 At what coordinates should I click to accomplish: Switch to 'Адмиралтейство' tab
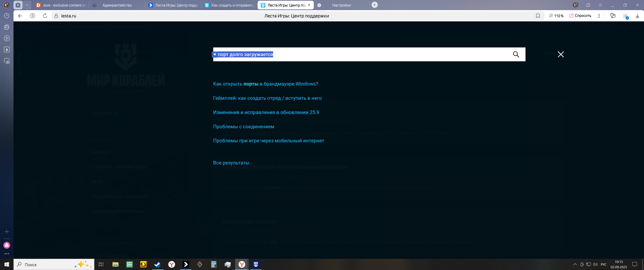click(x=117, y=5)
